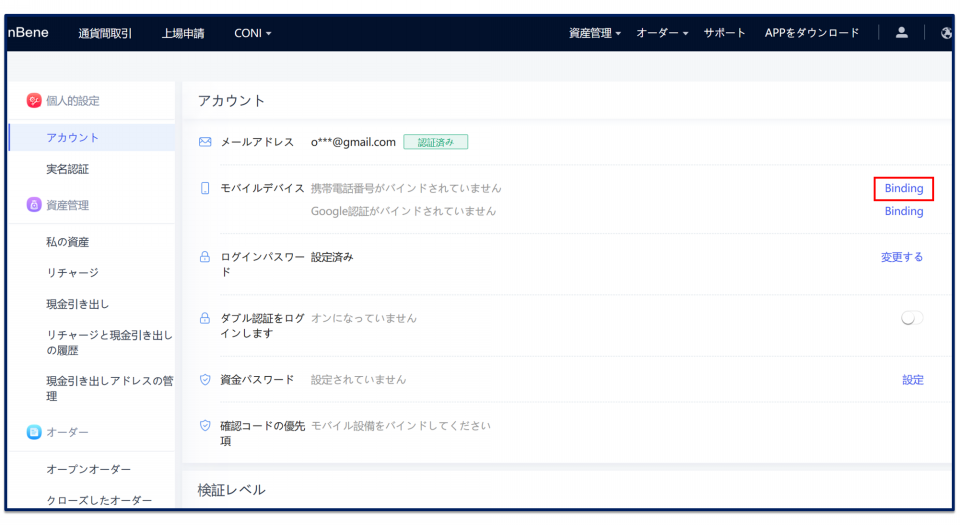Viewport: 960px width, 525px height.
Task: Toggle the double authentication login switch
Action: point(912,318)
